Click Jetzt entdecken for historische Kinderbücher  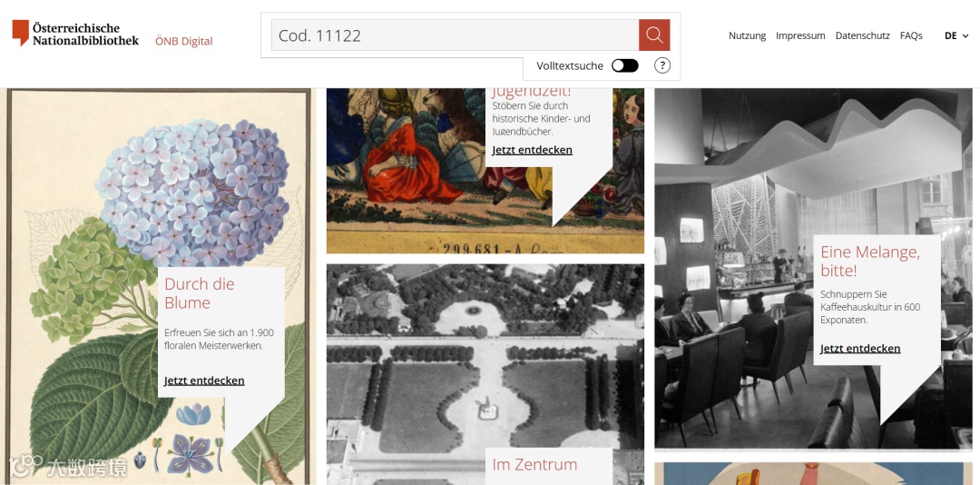(532, 150)
